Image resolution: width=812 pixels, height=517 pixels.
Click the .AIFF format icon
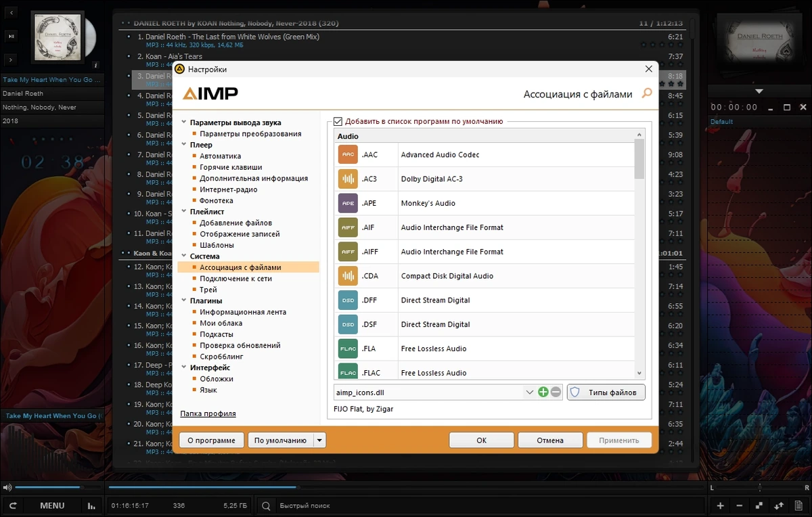click(348, 252)
